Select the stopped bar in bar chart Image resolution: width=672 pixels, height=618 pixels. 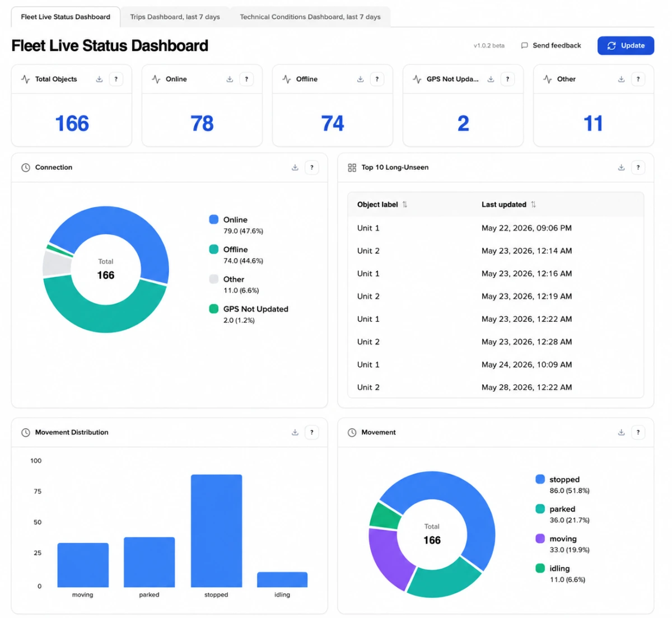pyautogui.click(x=216, y=531)
